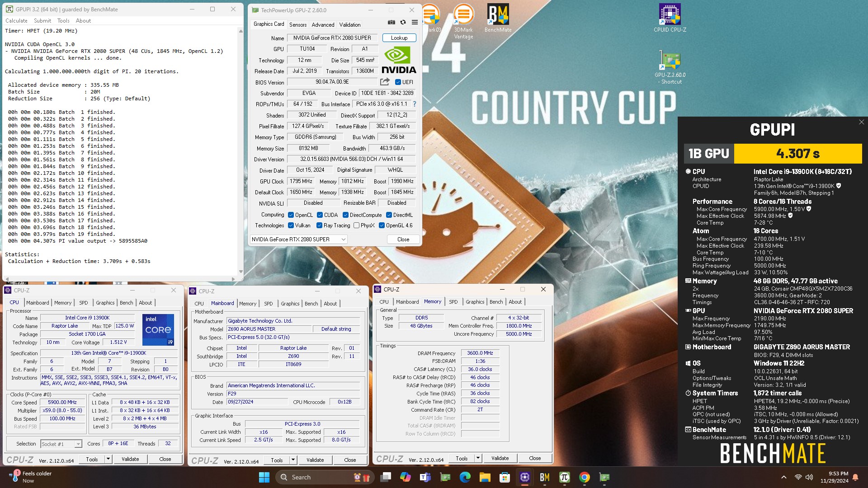The width and height of the screenshot is (868, 488).
Task: Launch the GPU-Z.2.60.0 shortcut on desktop
Action: pos(670,68)
